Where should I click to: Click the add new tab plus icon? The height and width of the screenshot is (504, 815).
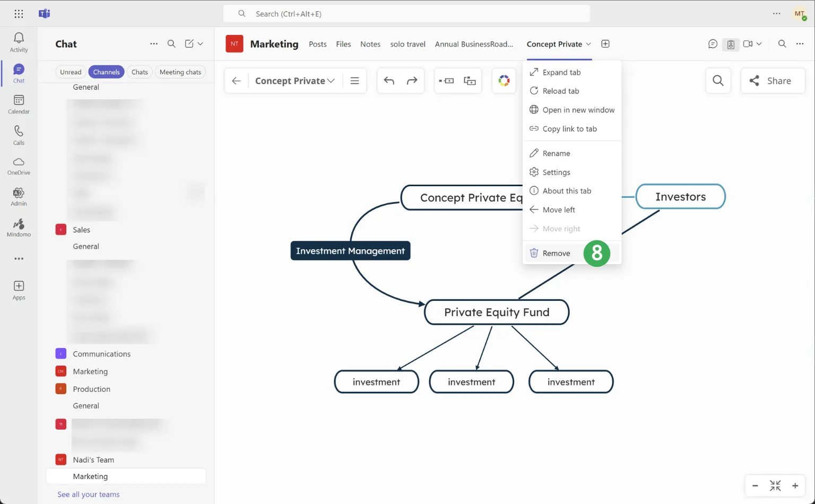(x=605, y=44)
